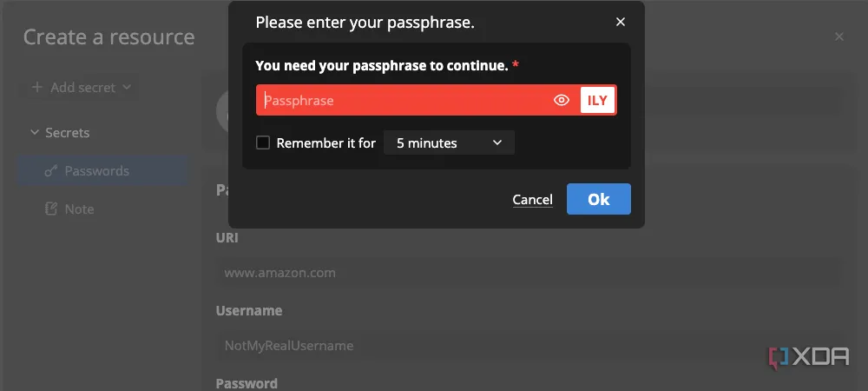
Task: Focus the red Passphrase input field
Action: [403, 100]
